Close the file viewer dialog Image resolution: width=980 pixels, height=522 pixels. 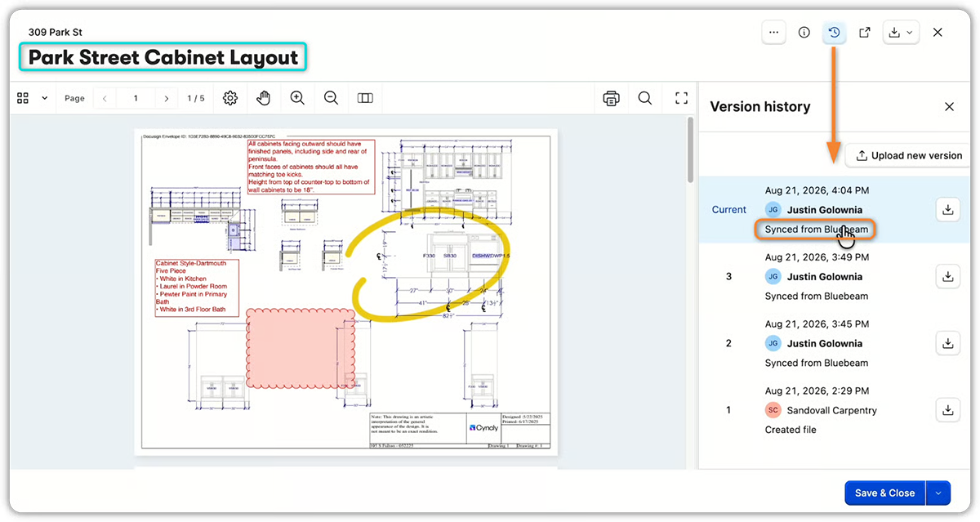click(938, 33)
